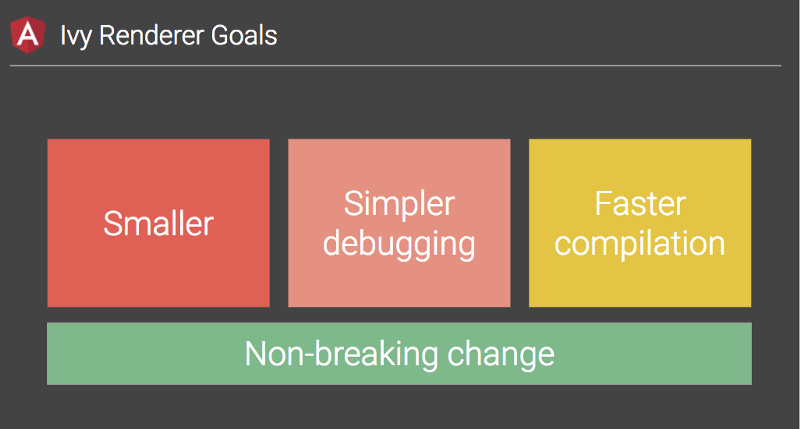Click the Angular shield logo
The height and width of the screenshot is (429, 800).
click(27, 36)
